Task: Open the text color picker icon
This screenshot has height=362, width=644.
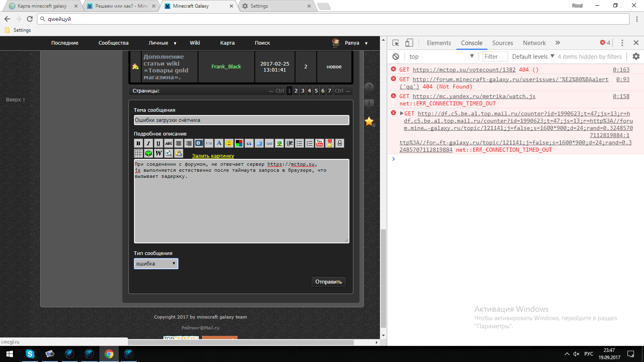Action: pos(239,143)
